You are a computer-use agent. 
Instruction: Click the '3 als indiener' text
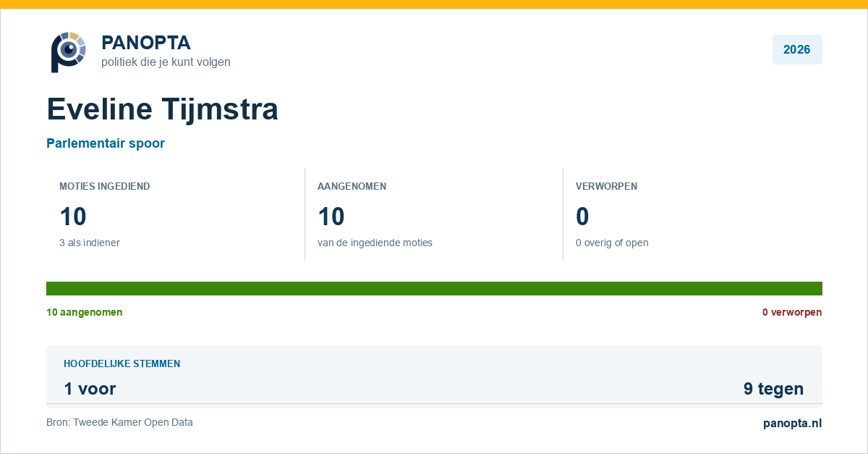click(90, 243)
